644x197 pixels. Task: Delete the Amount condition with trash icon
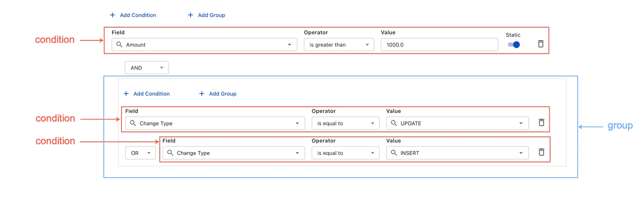(541, 44)
